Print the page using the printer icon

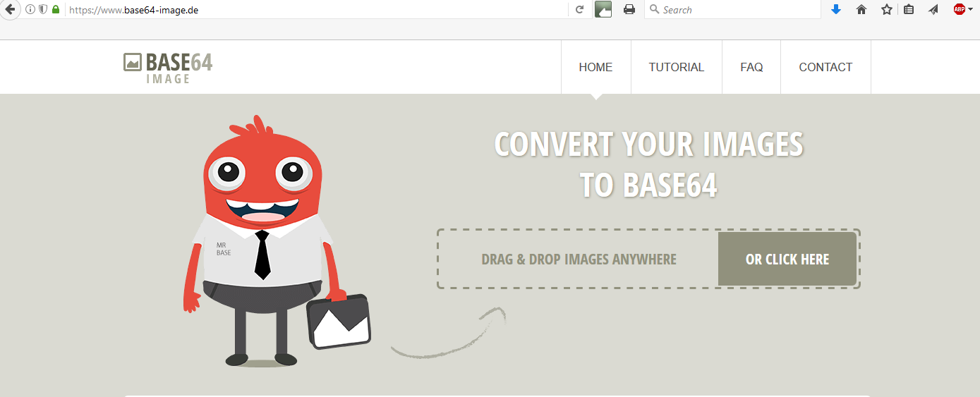(x=629, y=10)
